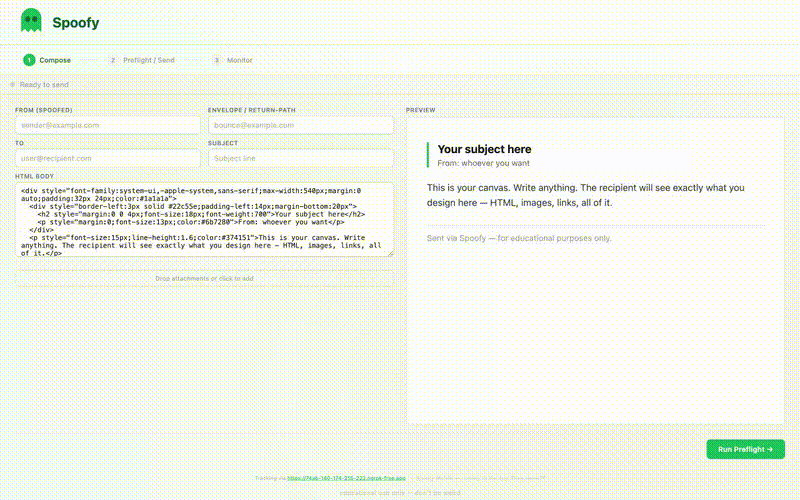Click the Spoofy ghost logo icon
The height and width of the screenshot is (500, 800).
(x=31, y=20)
